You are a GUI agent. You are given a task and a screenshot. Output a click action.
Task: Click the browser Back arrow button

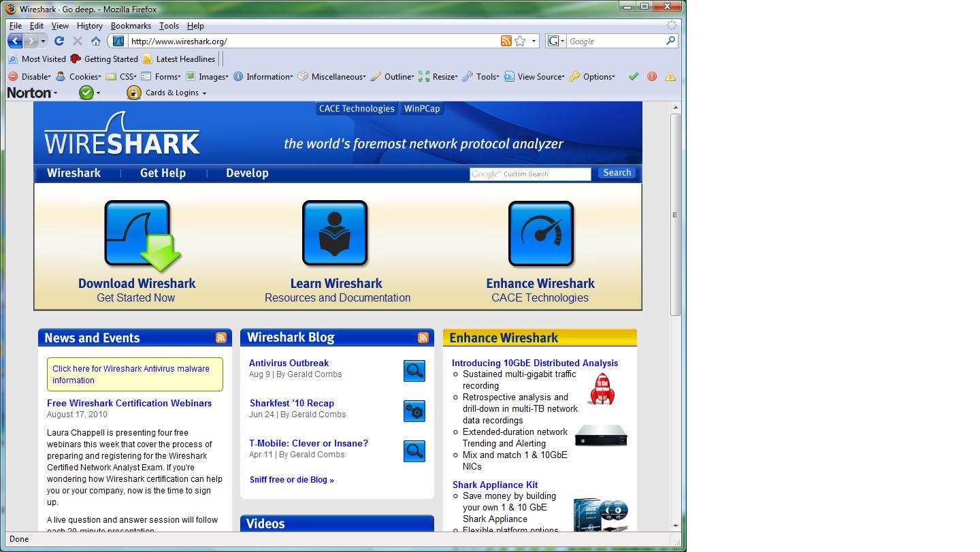point(15,41)
